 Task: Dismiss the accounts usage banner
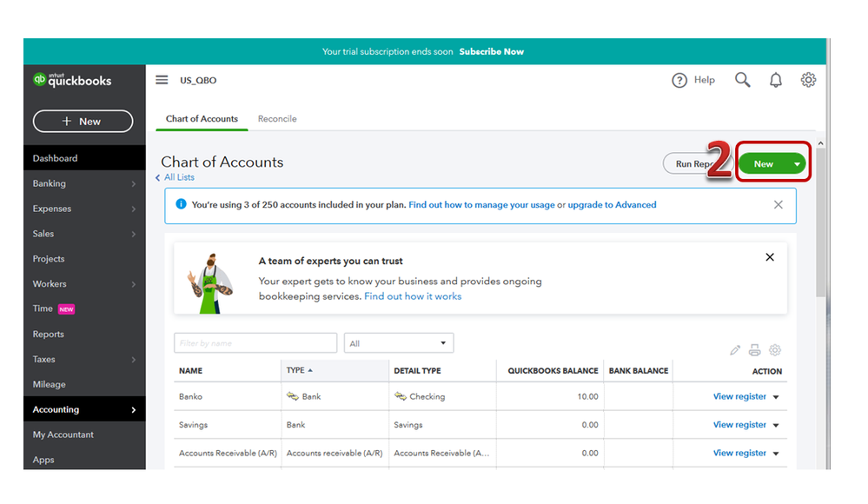click(x=779, y=204)
